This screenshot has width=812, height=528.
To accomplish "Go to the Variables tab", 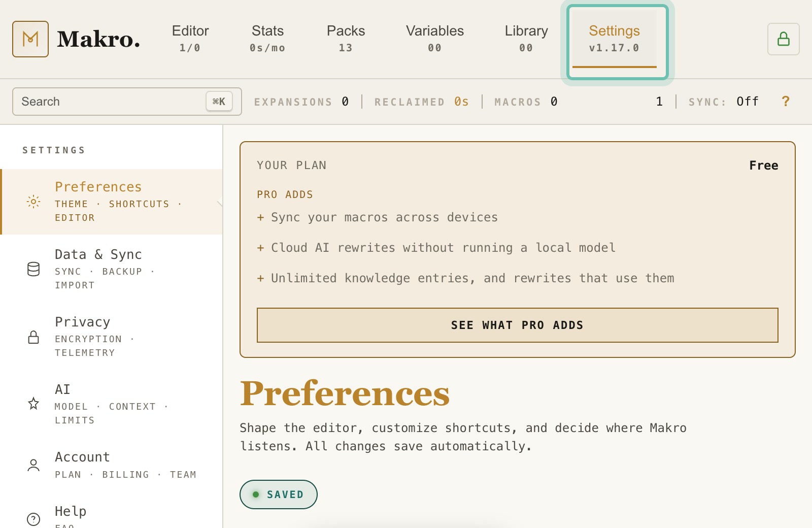I will (x=435, y=39).
